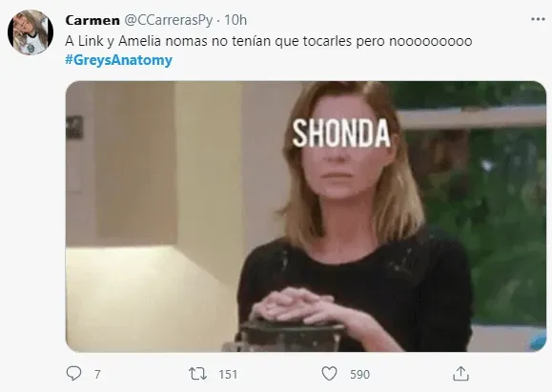Open the 10h timestamp permalink
The width and height of the screenshot is (552, 392).
pos(235,20)
